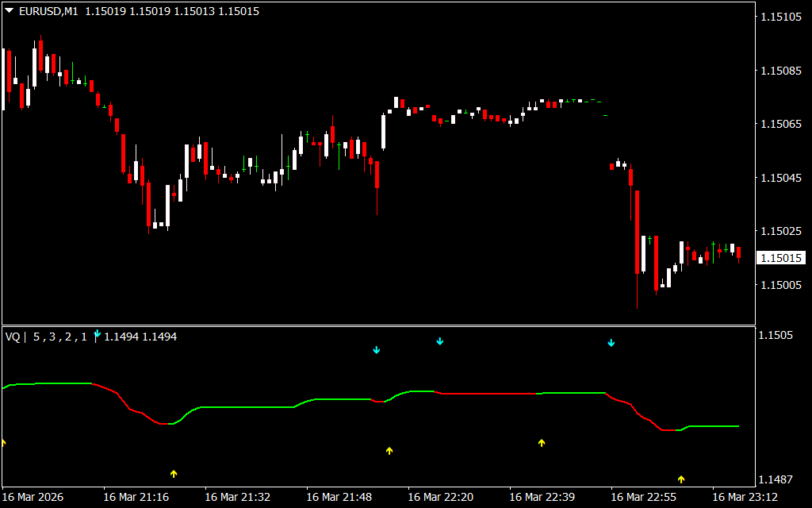Click the 1.15045 level on price scale
Viewport: 812px width, 508px height.
782,178
